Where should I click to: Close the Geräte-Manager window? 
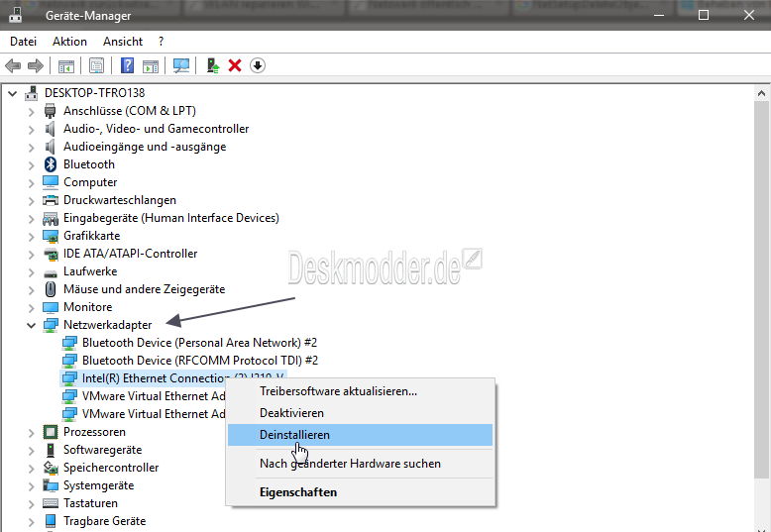(x=749, y=15)
